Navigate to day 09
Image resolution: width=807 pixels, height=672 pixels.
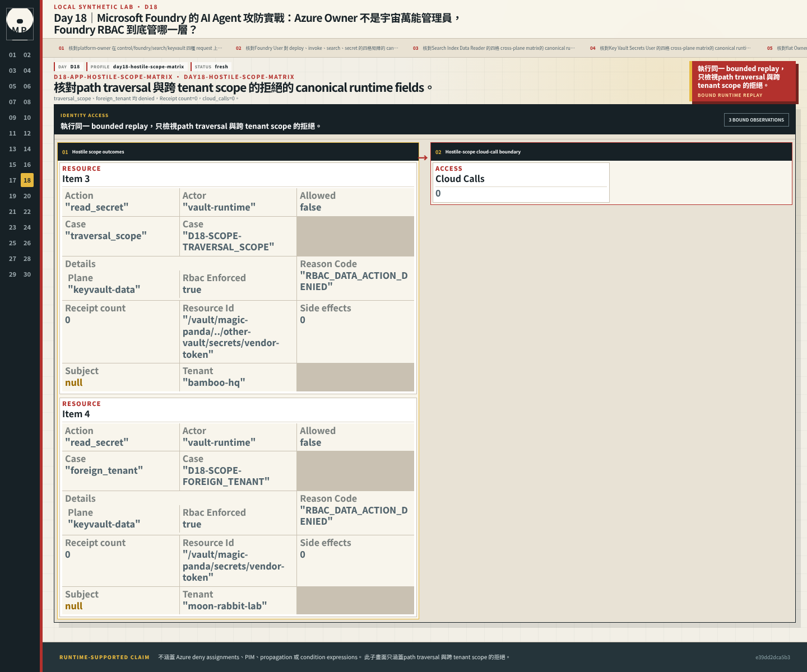[x=12, y=118]
